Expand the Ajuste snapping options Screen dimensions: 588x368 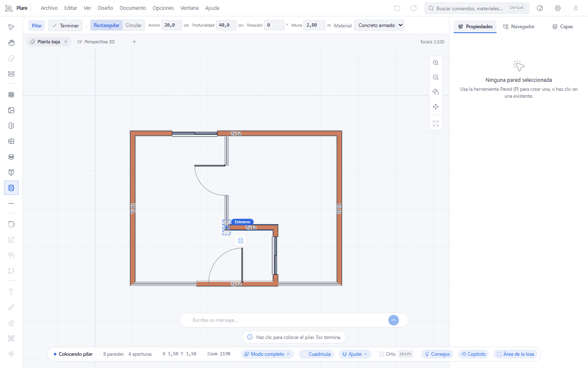click(x=355, y=354)
